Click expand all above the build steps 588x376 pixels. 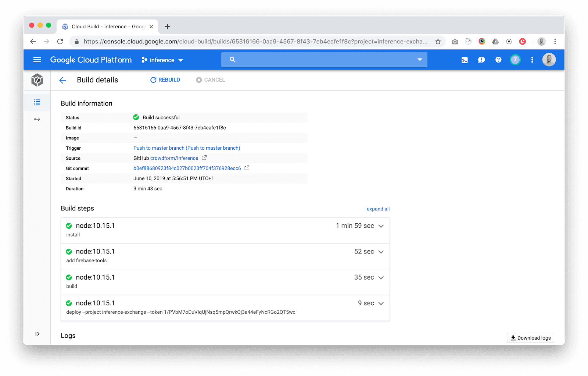coord(378,209)
